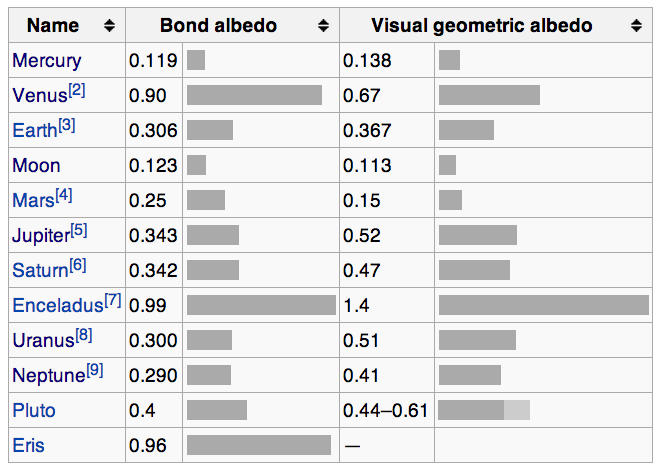Go to the Earth page
659x470 pixels.
pos(34,131)
